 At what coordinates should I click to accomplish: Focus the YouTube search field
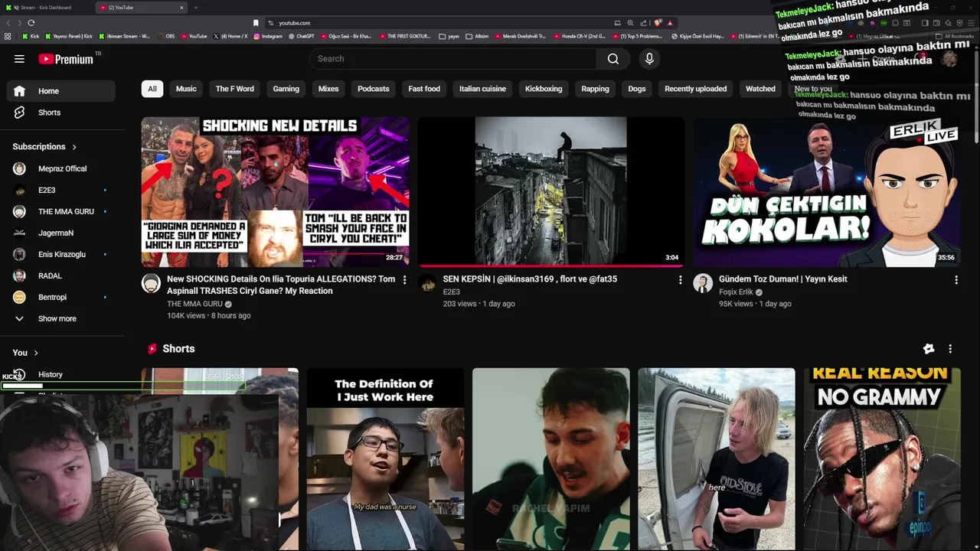click(453, 59)
